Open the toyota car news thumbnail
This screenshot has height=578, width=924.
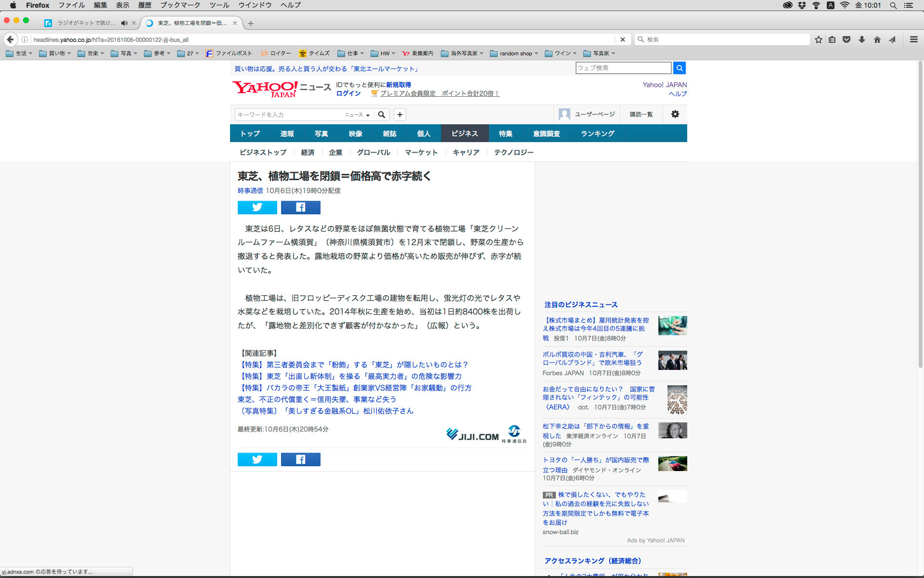tap(672, 463)
